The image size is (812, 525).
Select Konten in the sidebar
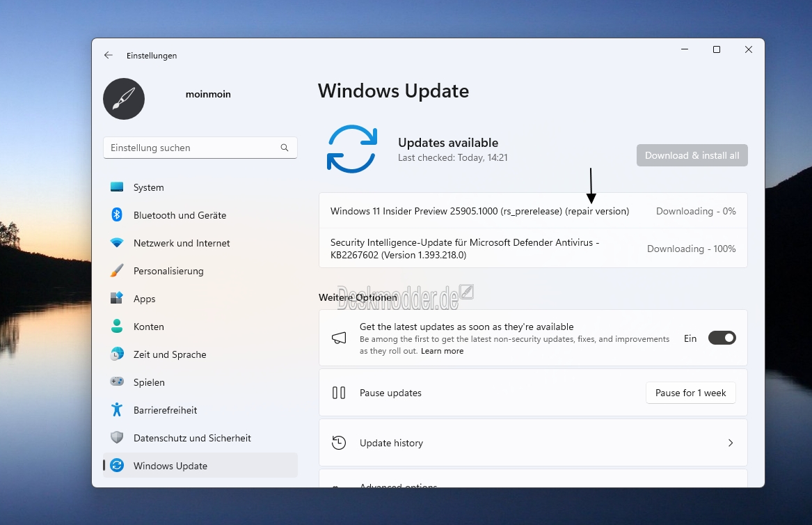point(200,327)
